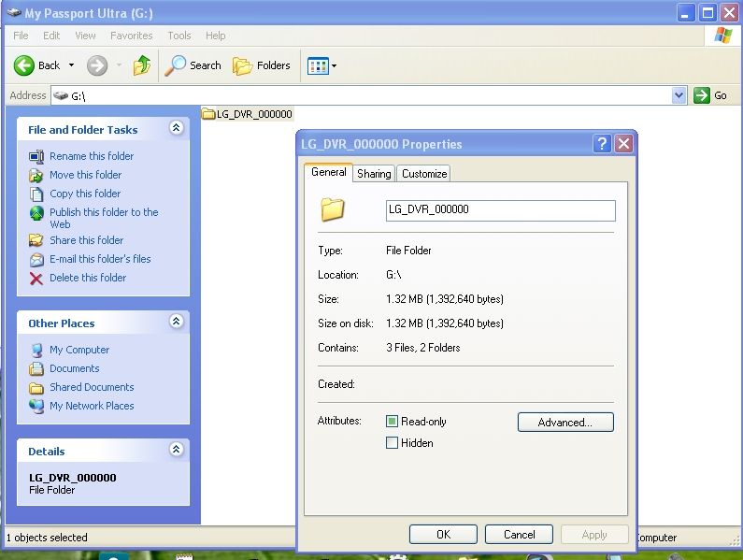Click E-mail this folder's files link
The image size is (743, 560).
pos(100,259)
